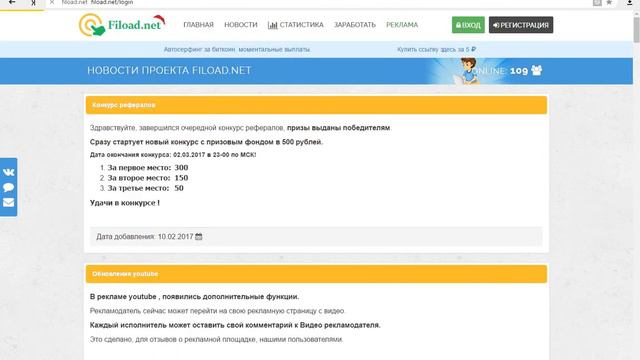Click the Fiload.net logo
The width and height of the screenshot is (640, 360).
click(x=122, y=24)
